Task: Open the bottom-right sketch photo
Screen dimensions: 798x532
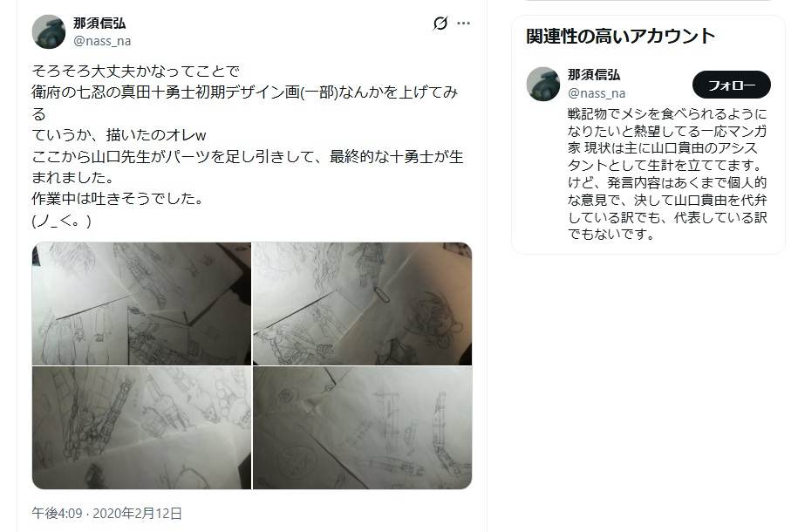Action: 362,427
